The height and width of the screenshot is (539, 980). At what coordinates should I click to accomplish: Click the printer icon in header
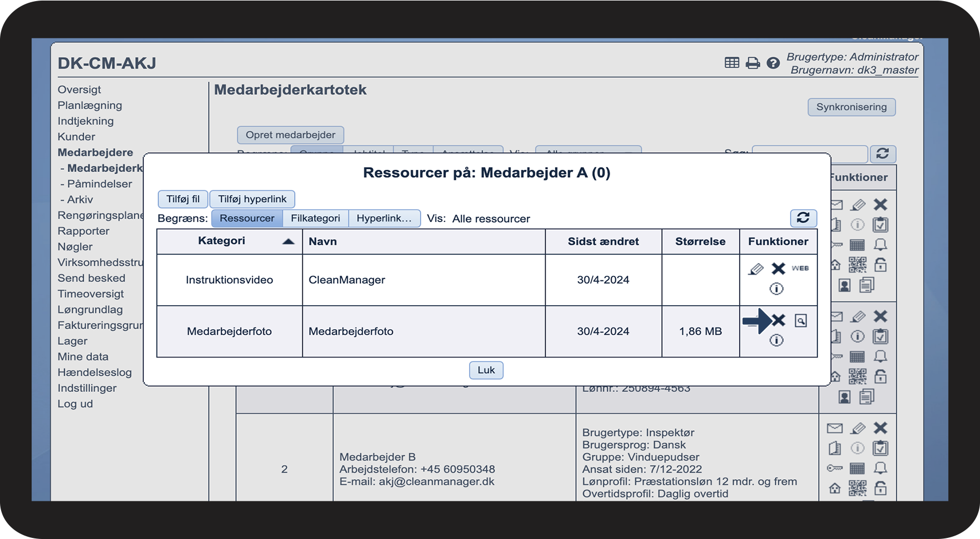coord(753,63)
